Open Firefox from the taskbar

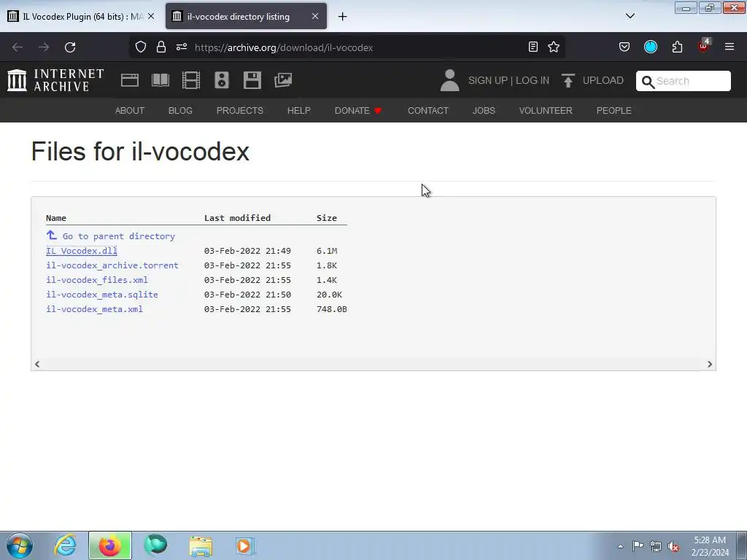109,545
